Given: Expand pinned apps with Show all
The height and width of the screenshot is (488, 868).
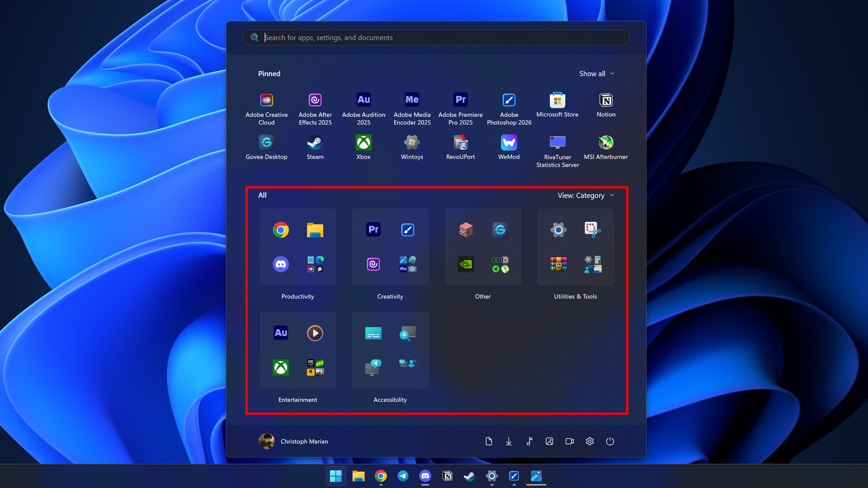Looking at the screenshot, I should pyautogui.click(x=596, y=74).
